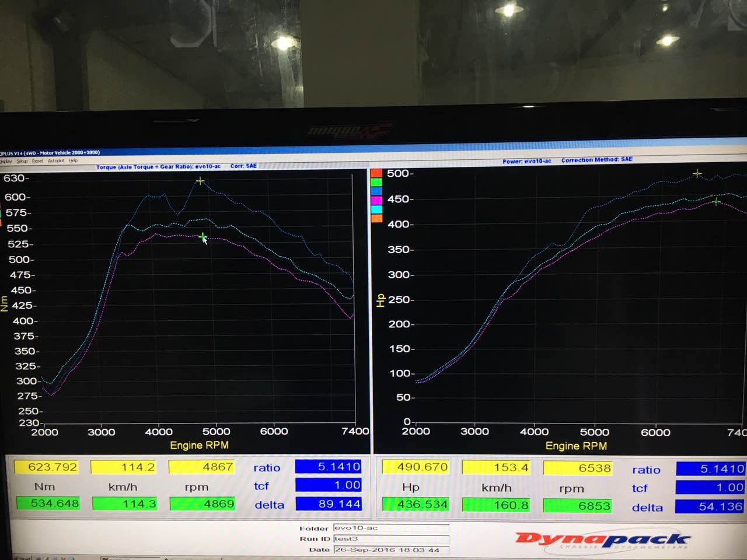Click the yellow crosshair on torque graph peak
The height and width of the screenshot is (560, 747).
tap(200, 181)
